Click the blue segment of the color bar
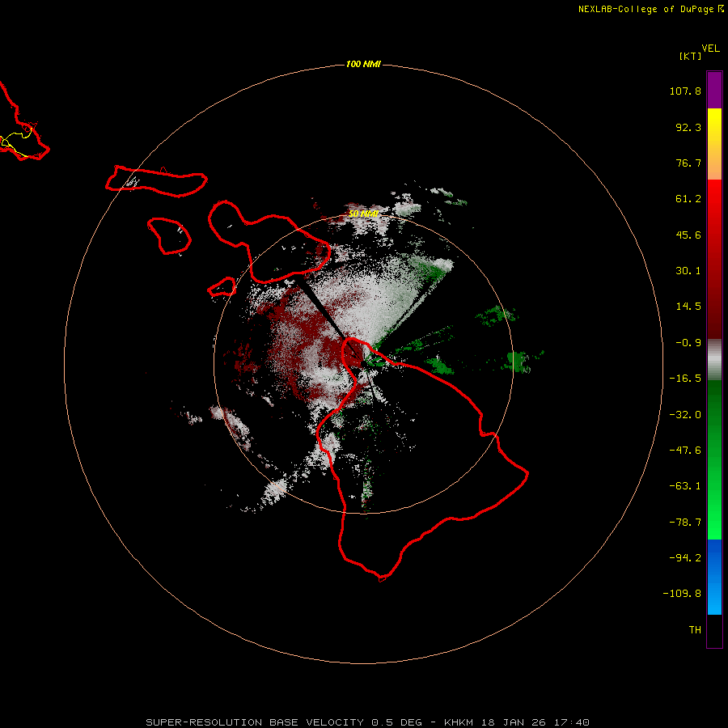Image resolution: width=728 pixels, height=728 pixels. pos(714,577)
